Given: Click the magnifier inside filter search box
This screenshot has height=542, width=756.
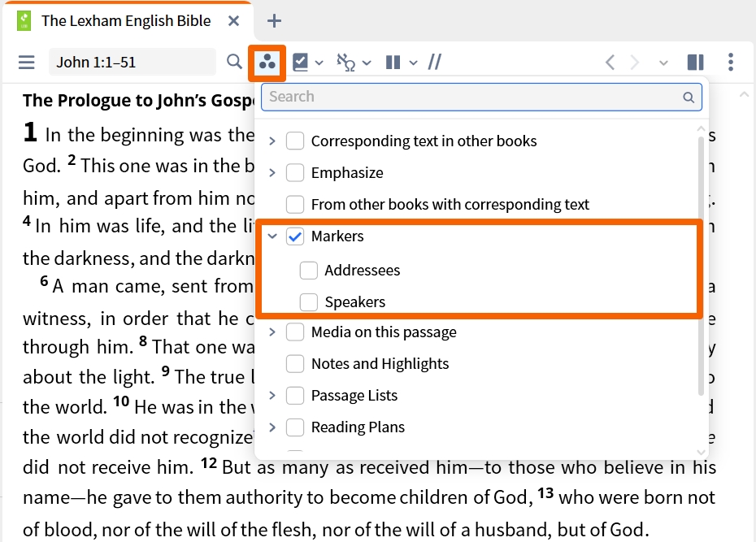Looking at the screenshot, I should tap(689, 98).
